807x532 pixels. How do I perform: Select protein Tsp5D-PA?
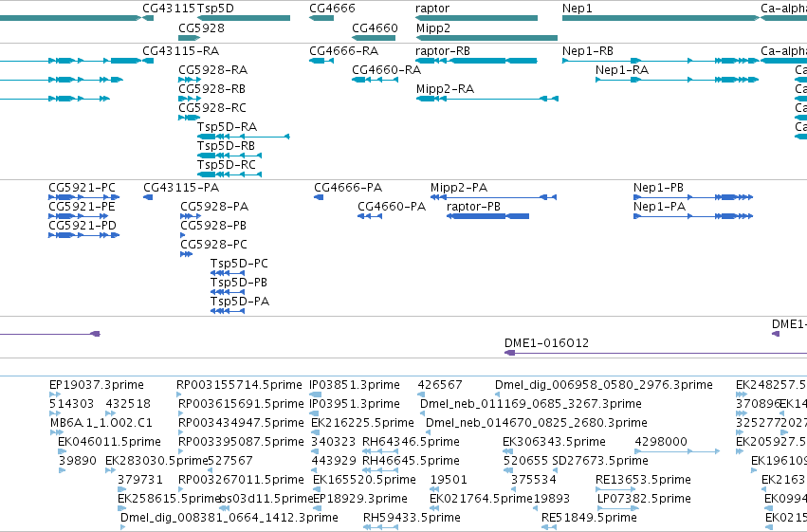(x=228, y=311)
